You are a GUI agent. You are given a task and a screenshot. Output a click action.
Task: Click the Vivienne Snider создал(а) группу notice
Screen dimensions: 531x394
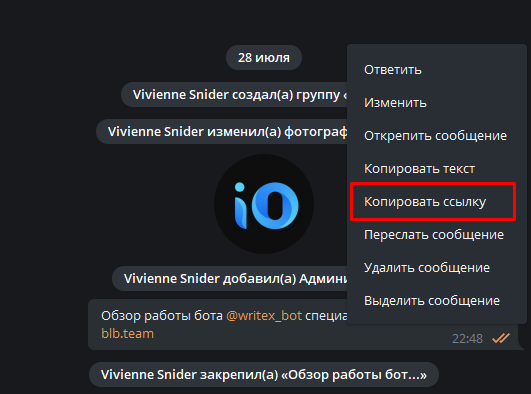pyautogui.click(x=234, y=95)
